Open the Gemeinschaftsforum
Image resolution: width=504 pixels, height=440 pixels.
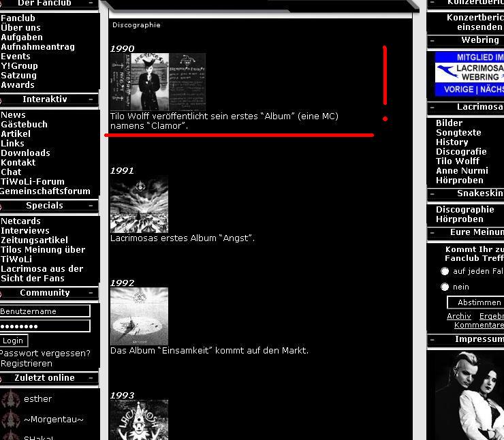(x=45, y=191)
